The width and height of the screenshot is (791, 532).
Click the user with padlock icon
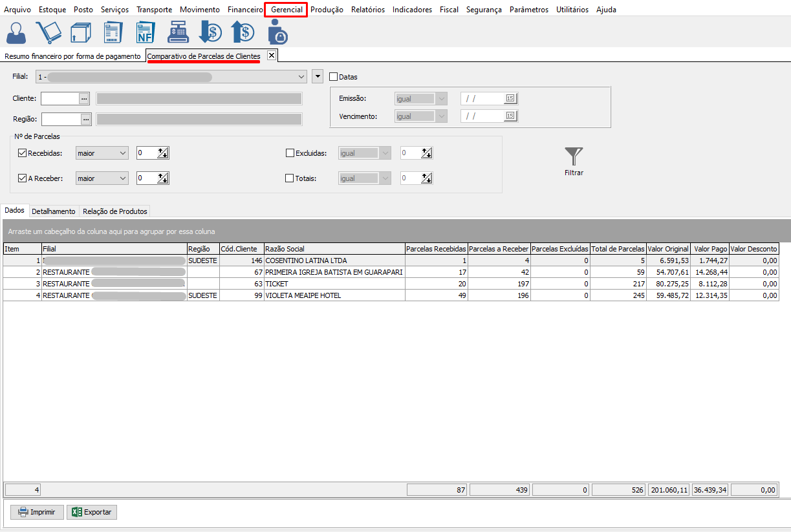(277, 32)
